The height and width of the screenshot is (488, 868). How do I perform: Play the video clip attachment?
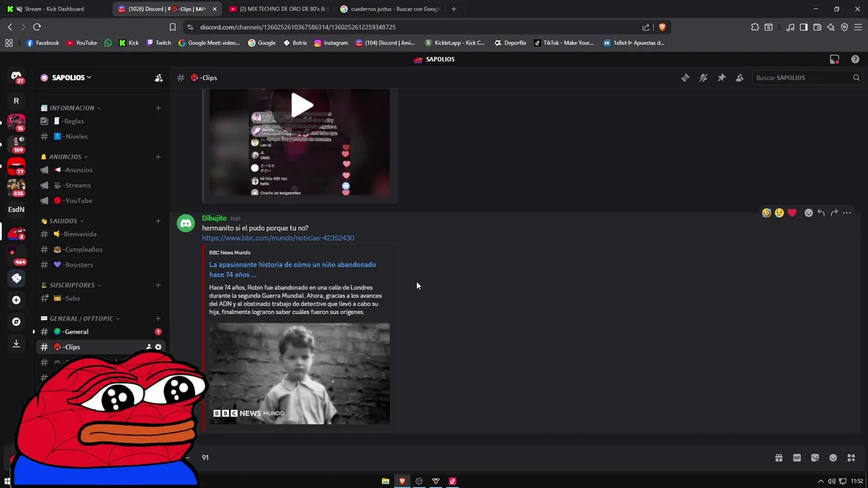pos(302,105)
